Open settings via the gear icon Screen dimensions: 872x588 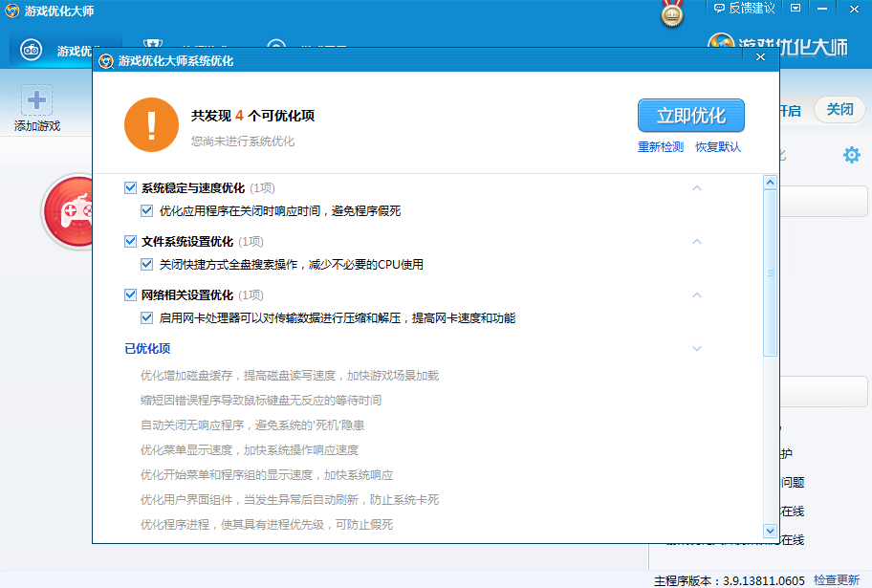[x=851, y=155]
